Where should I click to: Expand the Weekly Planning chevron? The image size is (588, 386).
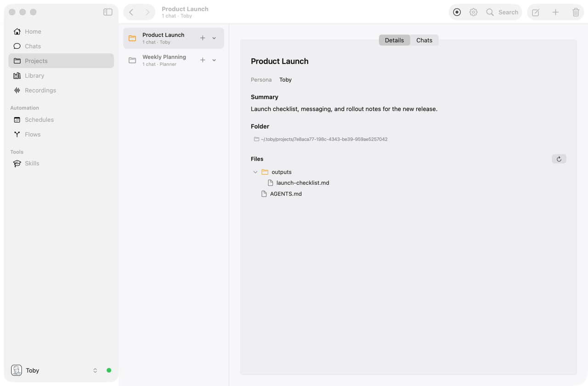coord(214,60)
